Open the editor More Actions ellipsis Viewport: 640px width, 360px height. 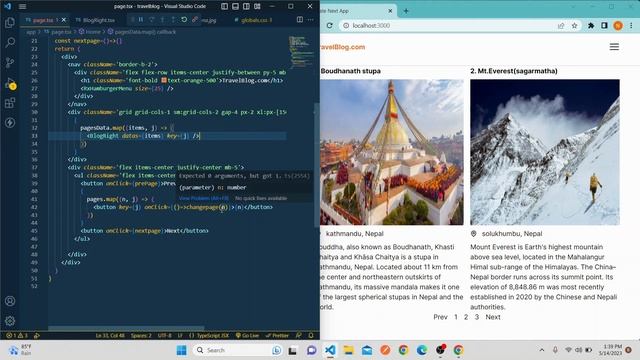(x=311, y=20)
